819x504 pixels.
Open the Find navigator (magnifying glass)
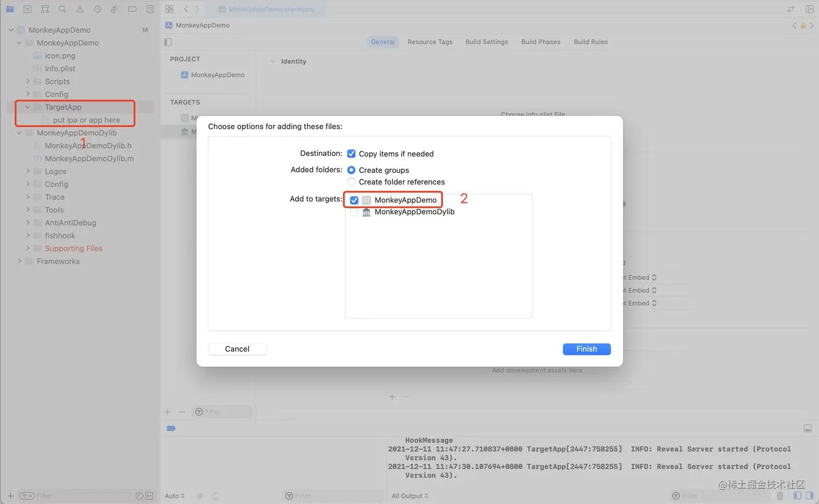(x=62, y=9)
